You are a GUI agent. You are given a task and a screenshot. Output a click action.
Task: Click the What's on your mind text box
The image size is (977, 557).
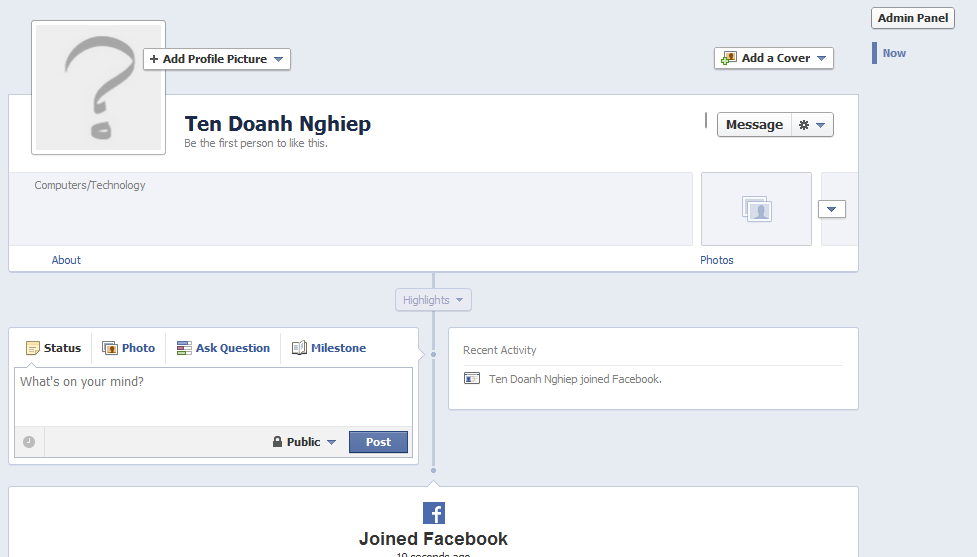pyautogui.click(x=213, y=396)
